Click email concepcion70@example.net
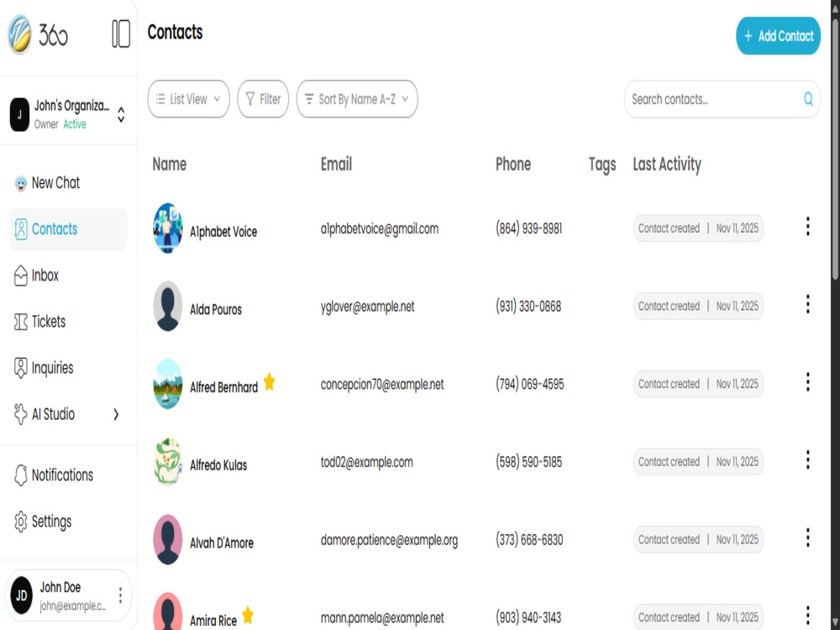Viewport: 840px width, 630px height. point(382,384)
